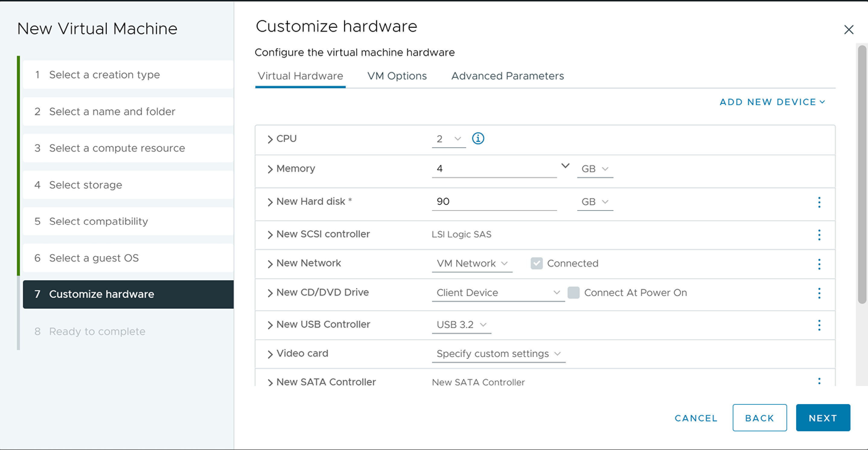
Task: Open the New SCSI controller actions menu
Action: tap(819, 235)
